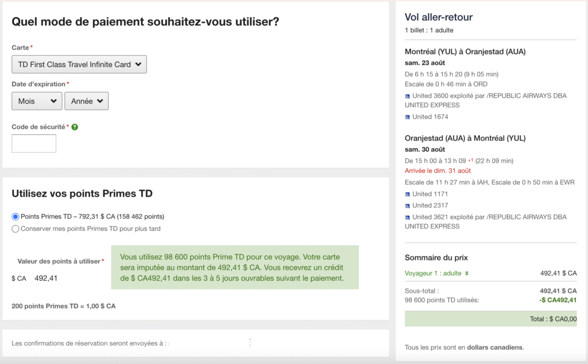Open the Mois expiration dropdown
Image resolution: width=588 pixels, height=364 pixels.
coord(37,101)
